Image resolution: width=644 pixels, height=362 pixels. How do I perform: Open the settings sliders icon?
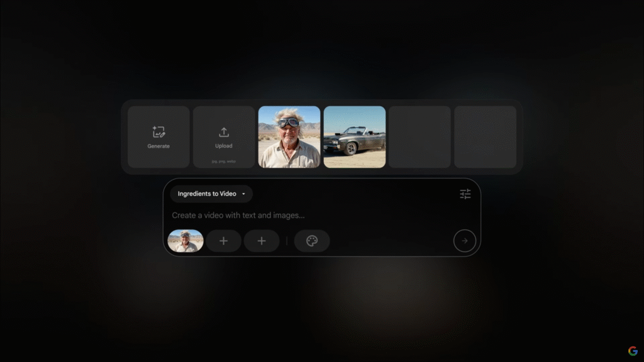pyautogui.click(x=465, y=194)
